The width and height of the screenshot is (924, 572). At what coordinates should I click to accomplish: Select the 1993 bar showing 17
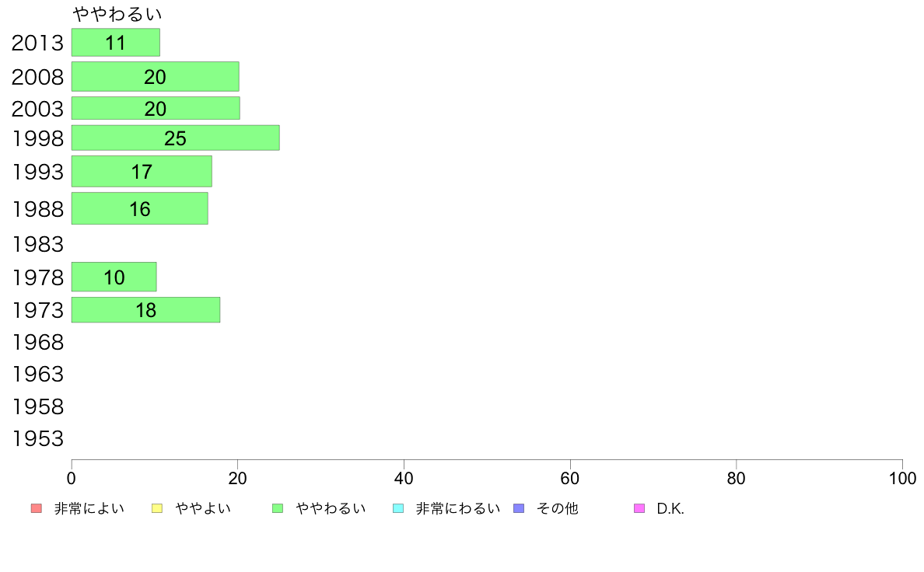[x=142, y=172]
